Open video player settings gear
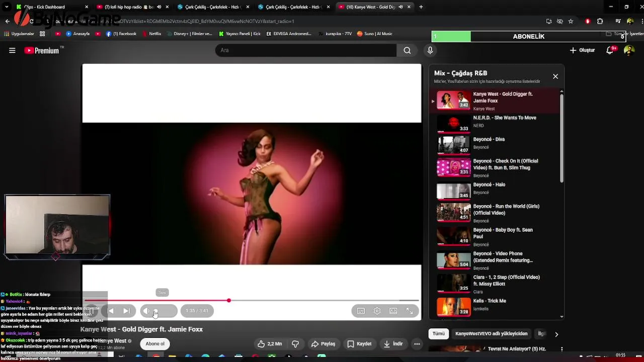Viewport: 644px width, 362px height. point(377,311)
